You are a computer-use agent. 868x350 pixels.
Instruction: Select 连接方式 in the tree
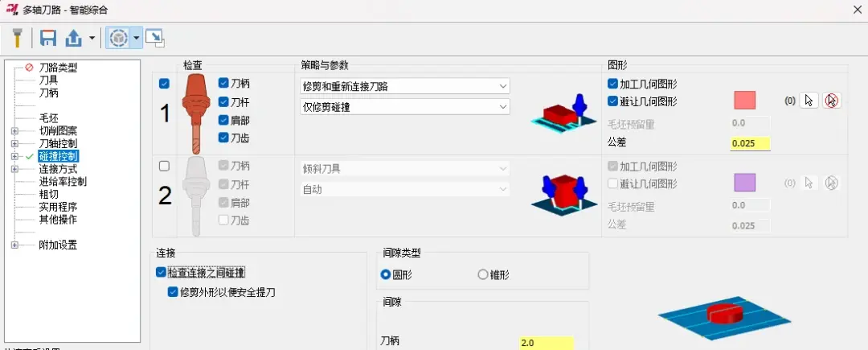(x=58, y=169)
